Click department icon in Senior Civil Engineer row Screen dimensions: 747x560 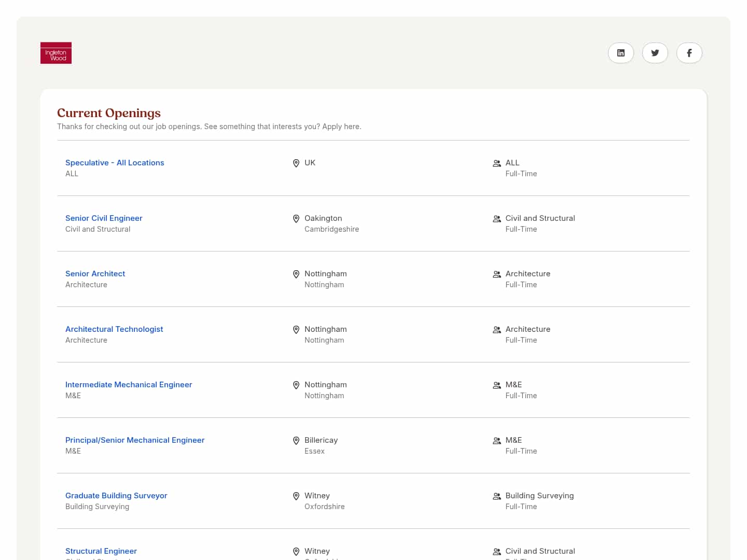coord(497,219)
